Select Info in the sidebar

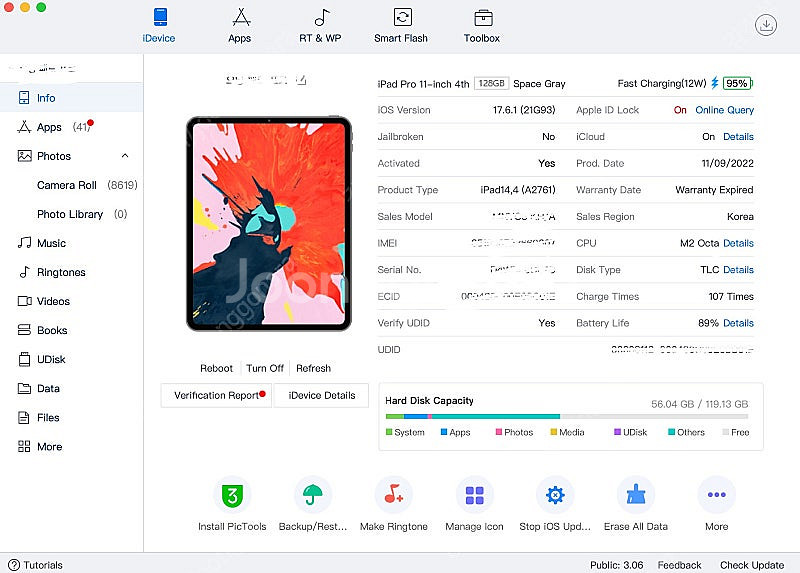[x=71, y=97]
